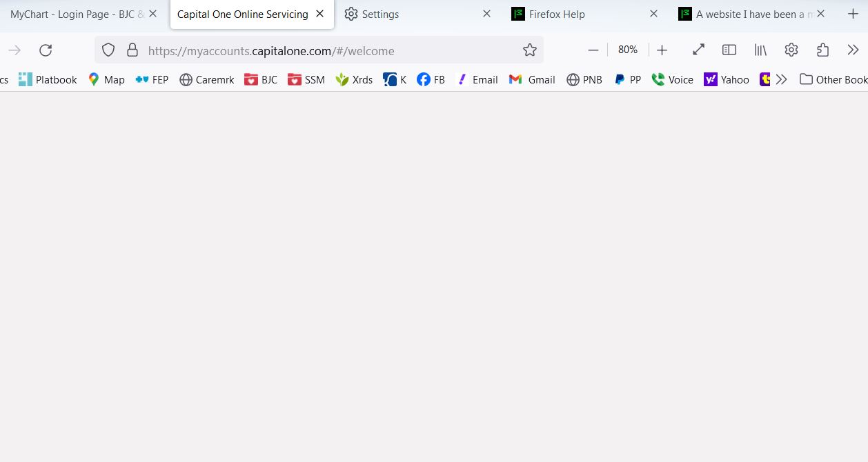Screen dimensions: 868x462
Task: Open the Platbook bookmark
Action: 48,79
